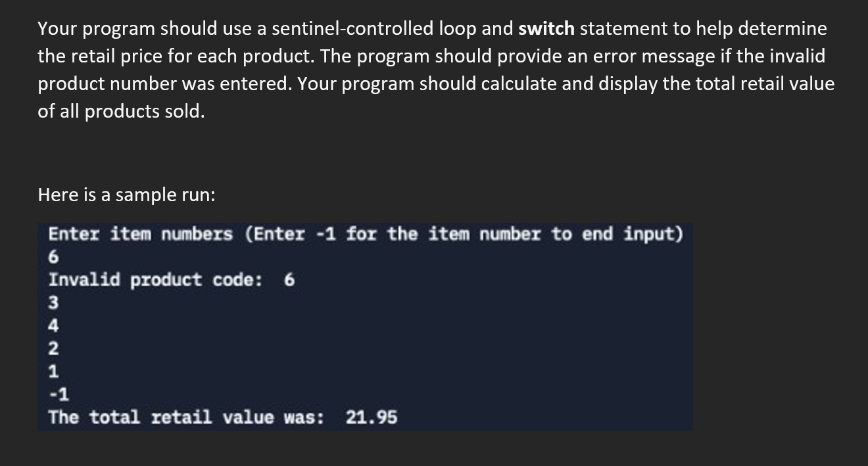This screenshot has width=868, height=466.
Task: Click the "Here is a sample run:" text
Action: 126,195
